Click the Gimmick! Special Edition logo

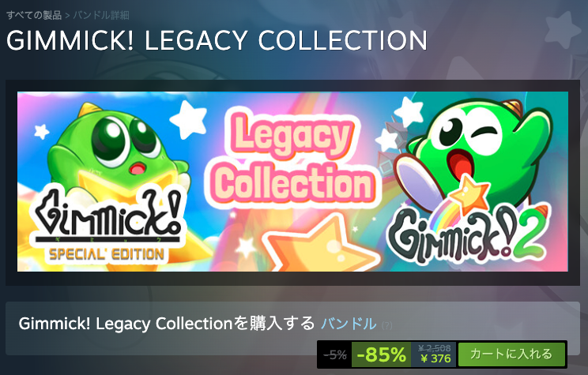point(107,226)
